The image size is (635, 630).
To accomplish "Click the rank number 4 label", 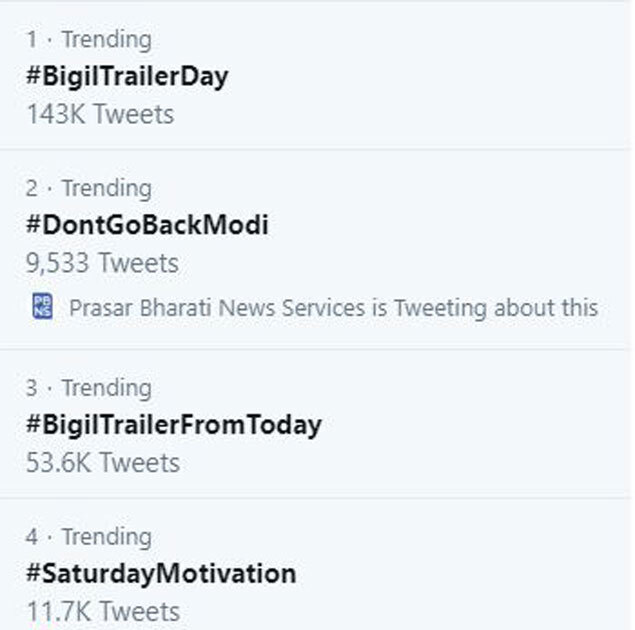I will pos(32,537).
